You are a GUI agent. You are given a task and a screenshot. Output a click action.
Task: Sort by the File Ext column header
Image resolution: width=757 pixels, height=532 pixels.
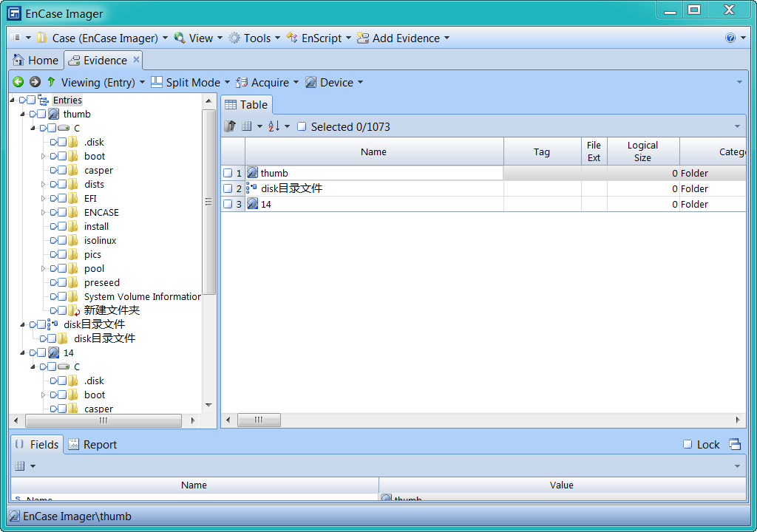point(594,151)
